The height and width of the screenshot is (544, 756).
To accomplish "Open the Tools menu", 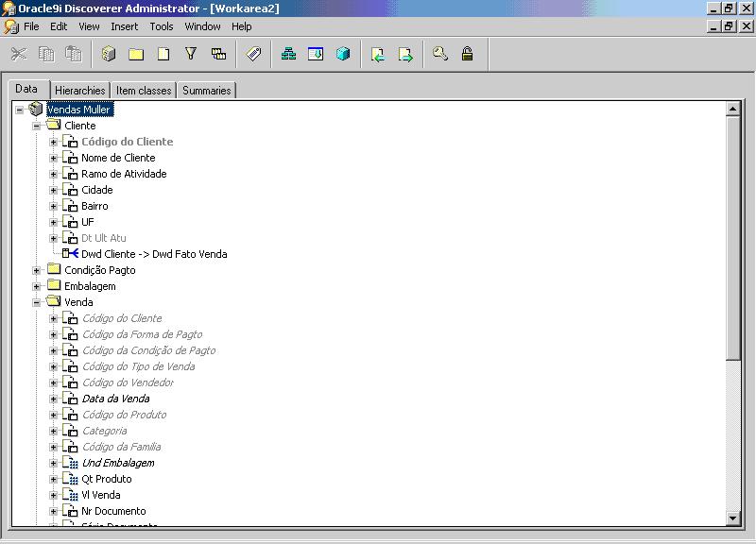I will click(162, 26).
